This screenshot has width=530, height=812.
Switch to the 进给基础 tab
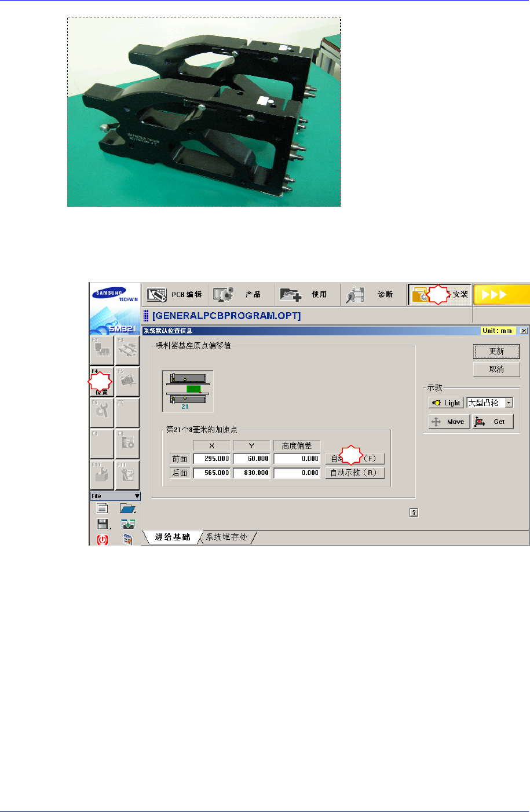[x=172, y=537]
